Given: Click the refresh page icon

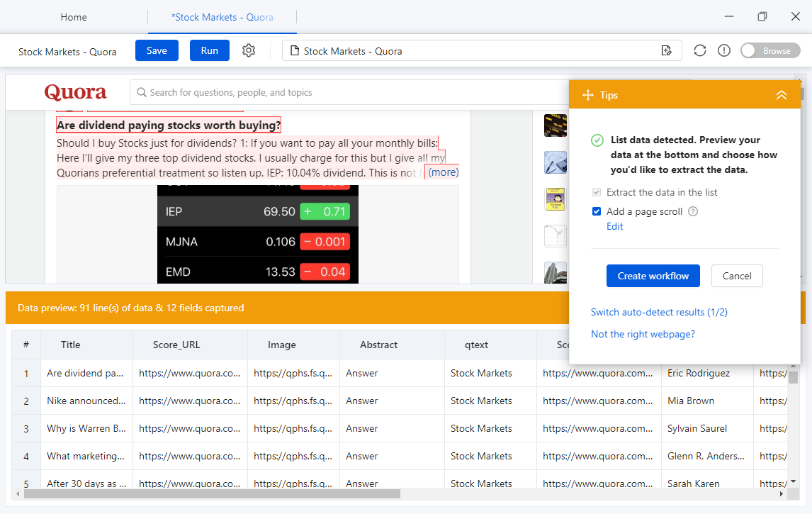Looking at the screenshot, I should coord(699,50).
